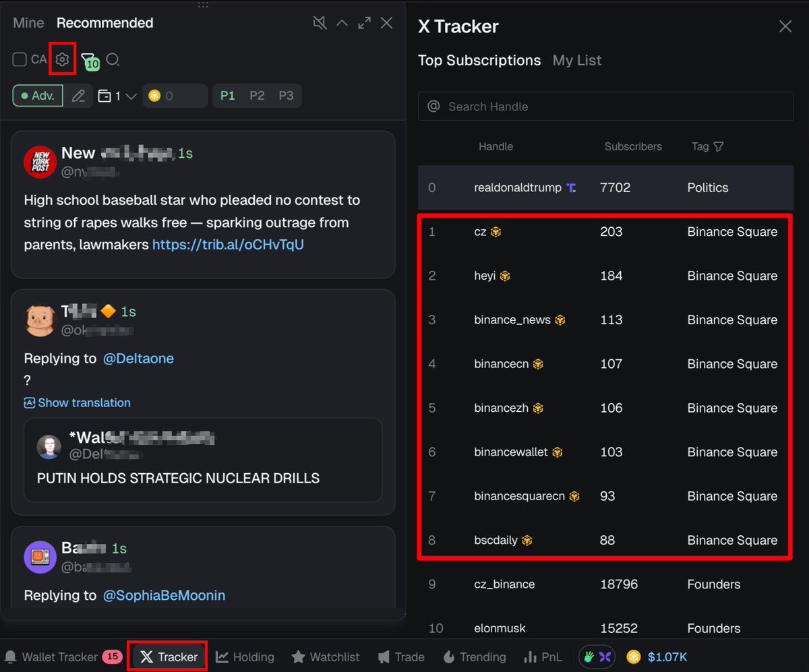Open the @SophiaBeMoonin mention link
This screenshot has width=809, height=672.
click(x=164, y=595)
